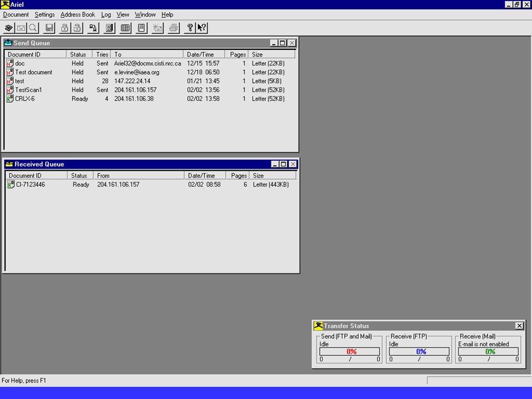Click the two-computers transfer icon

pyautogui.click(x=93, y=28)
